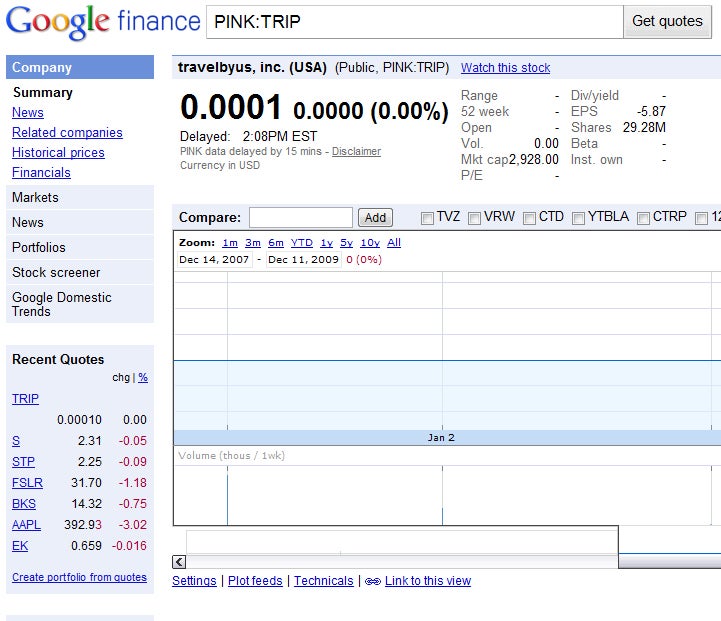The height and width of the screenshot is (621, 721).
Task: Set chart zoom to 1m
Action: [x=230, y=243]
